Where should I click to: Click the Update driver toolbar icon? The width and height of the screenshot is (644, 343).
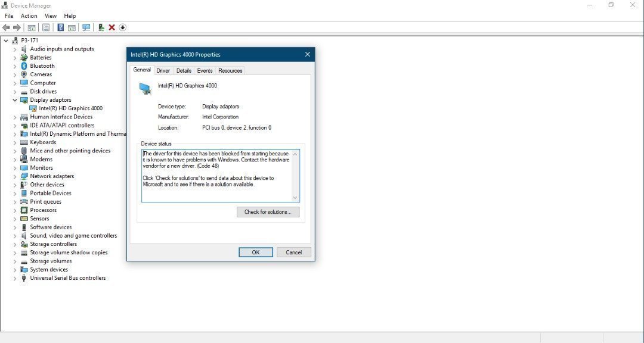pos(101,27)
